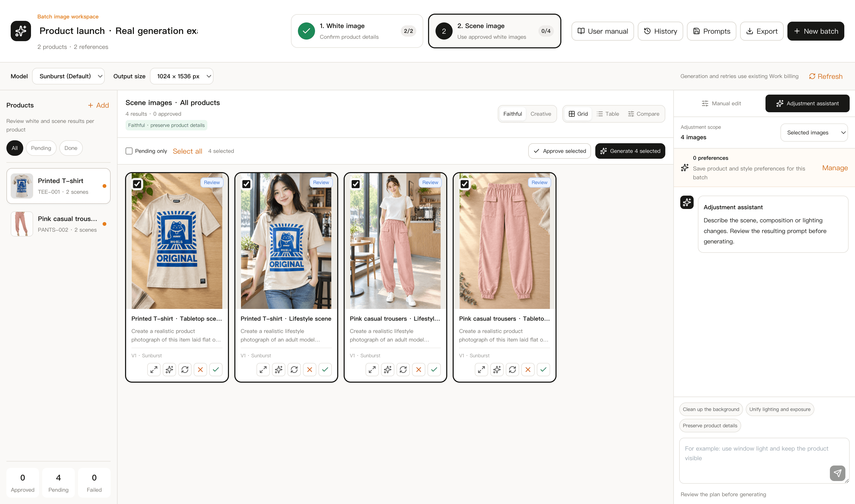
Task: Click the workspace sparkle logo
Action: [21, 31]
